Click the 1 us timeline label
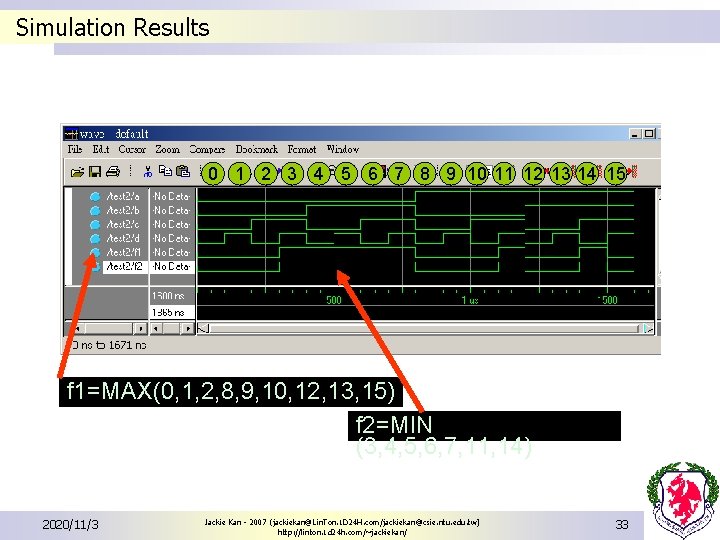The height and width of the screenshot is (540, 720). click(x=470, y=300)
